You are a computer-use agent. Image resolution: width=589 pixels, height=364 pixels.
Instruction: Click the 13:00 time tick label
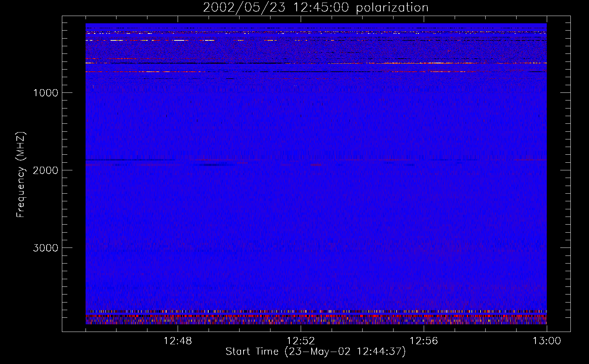tap(547, 341)
